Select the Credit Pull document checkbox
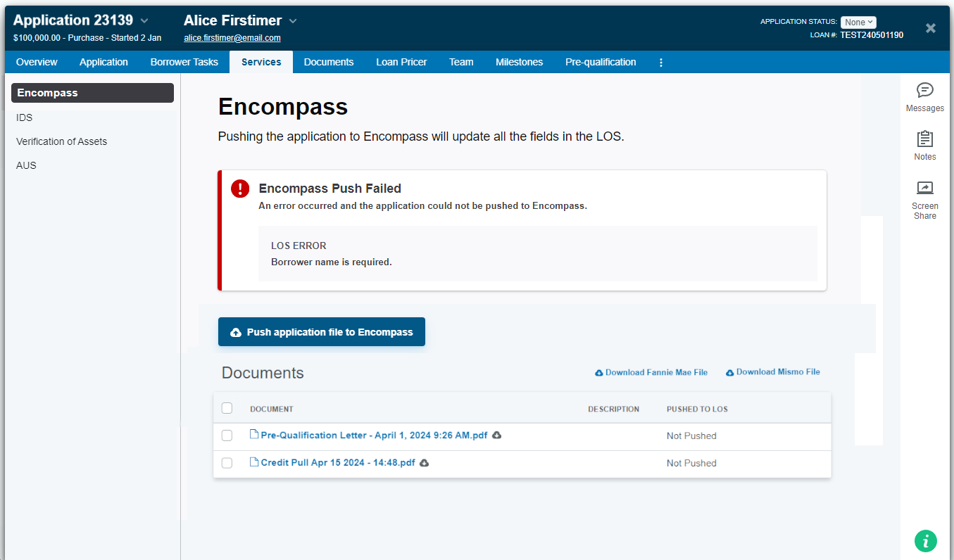 click(227, 463)
